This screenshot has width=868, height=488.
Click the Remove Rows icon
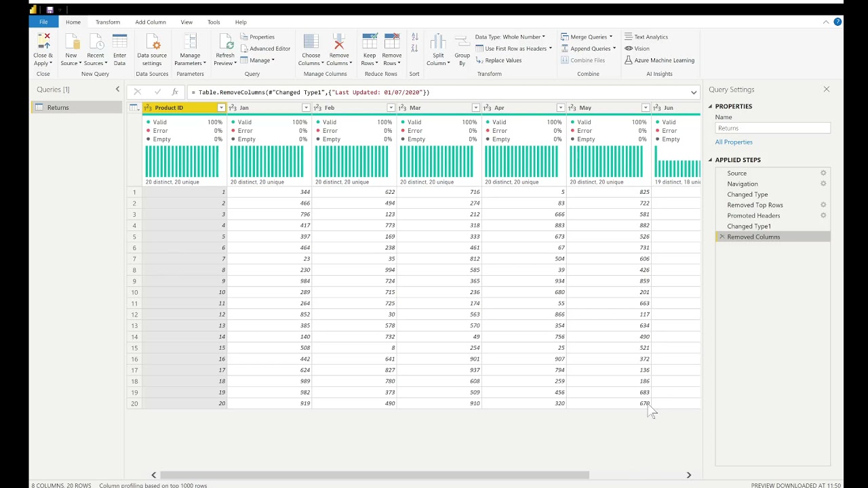point(392,41)
